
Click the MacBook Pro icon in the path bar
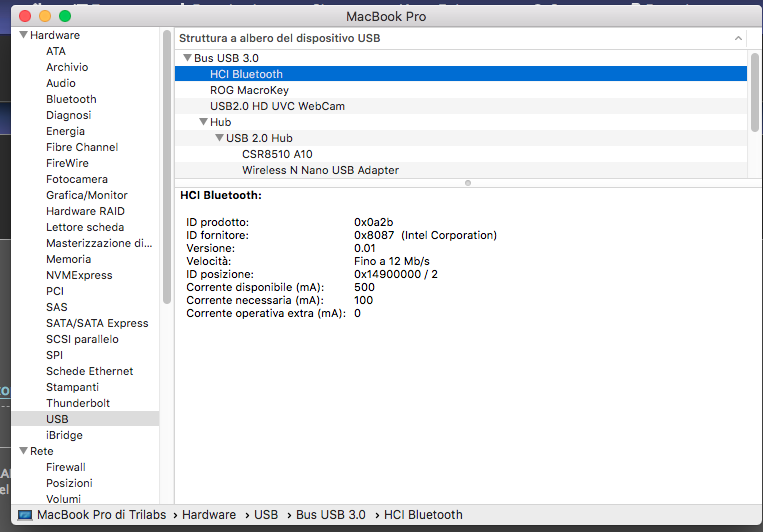click(x=25, y=515)
